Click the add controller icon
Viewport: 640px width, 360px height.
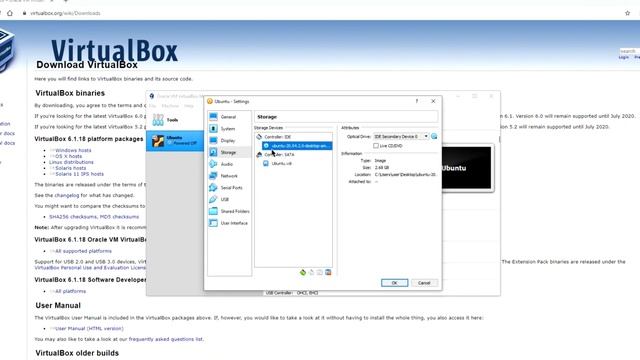tap(303, 272)
